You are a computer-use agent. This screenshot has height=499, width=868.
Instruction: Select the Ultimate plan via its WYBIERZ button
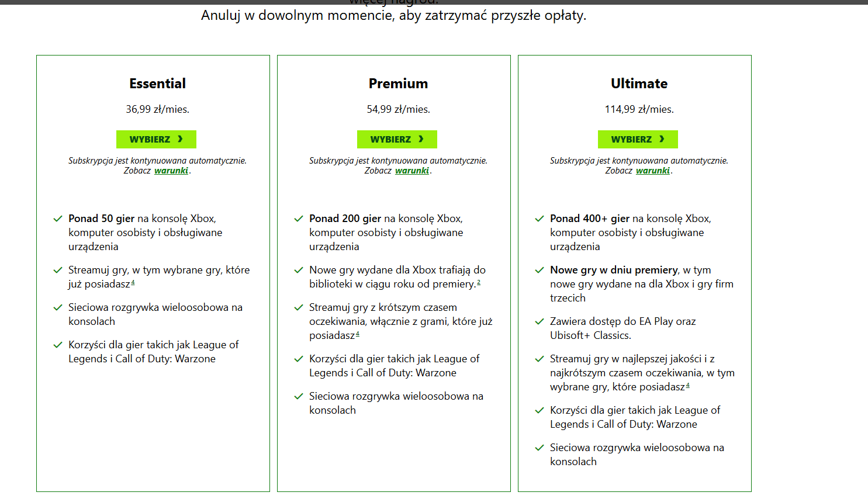click(638, 139)
